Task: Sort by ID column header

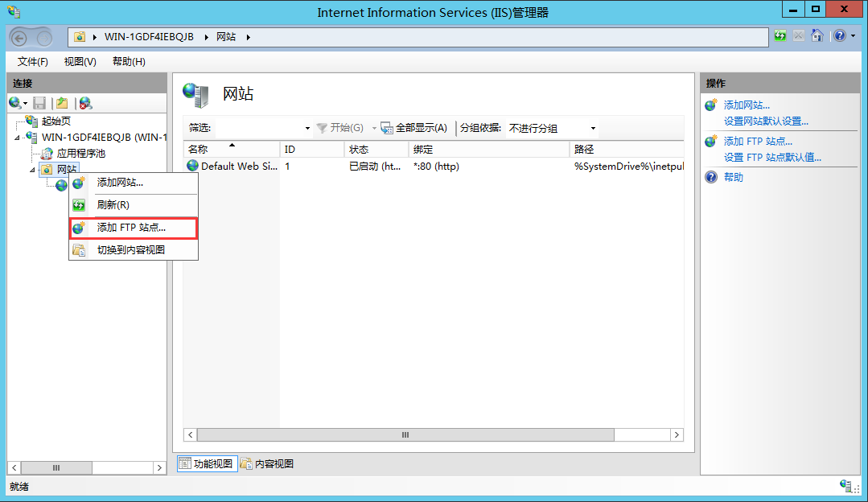Action: coord(312,150)
